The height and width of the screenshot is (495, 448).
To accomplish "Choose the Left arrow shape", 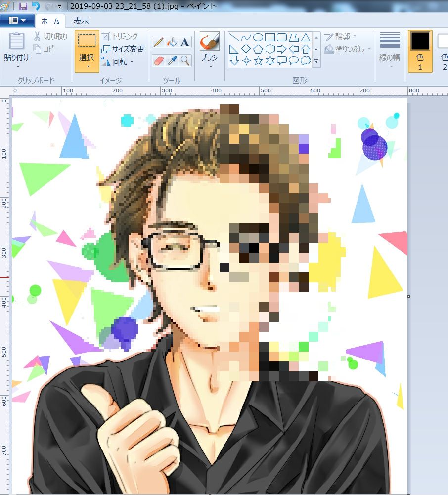I will (x=294, y=49).
